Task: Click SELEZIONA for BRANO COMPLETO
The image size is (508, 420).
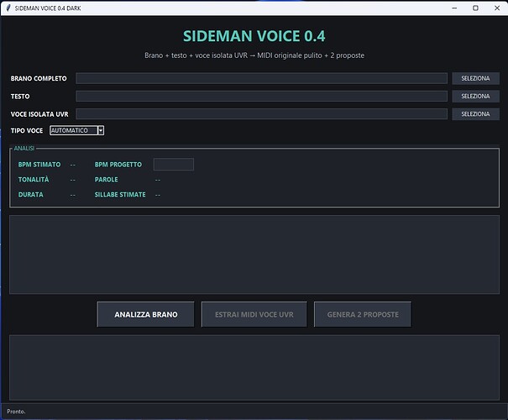Action: 475,78
